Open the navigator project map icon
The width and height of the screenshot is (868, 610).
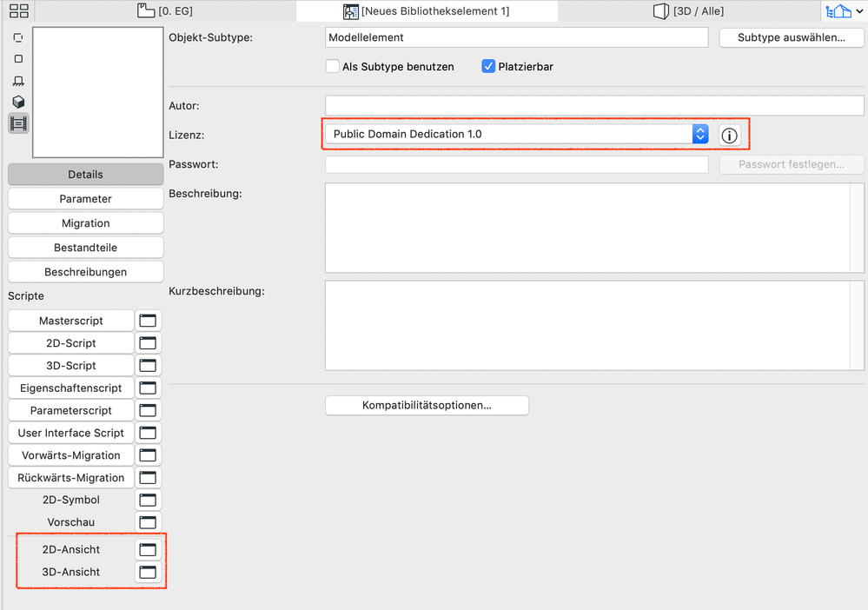point(838,10)
